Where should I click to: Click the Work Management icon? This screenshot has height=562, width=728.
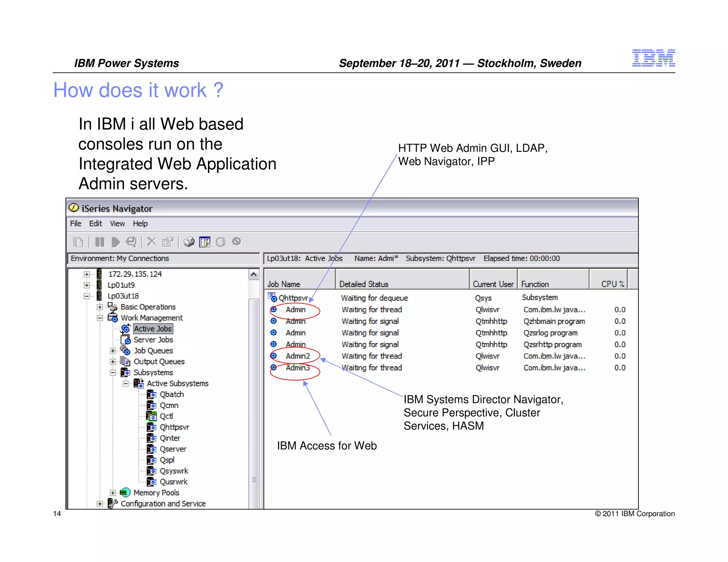pos(113,318)
